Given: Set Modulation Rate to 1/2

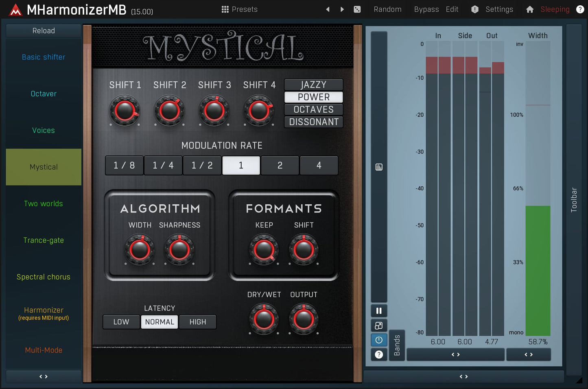Looking at the screenshot, I should pyautogui.click(x=202, y=165).
